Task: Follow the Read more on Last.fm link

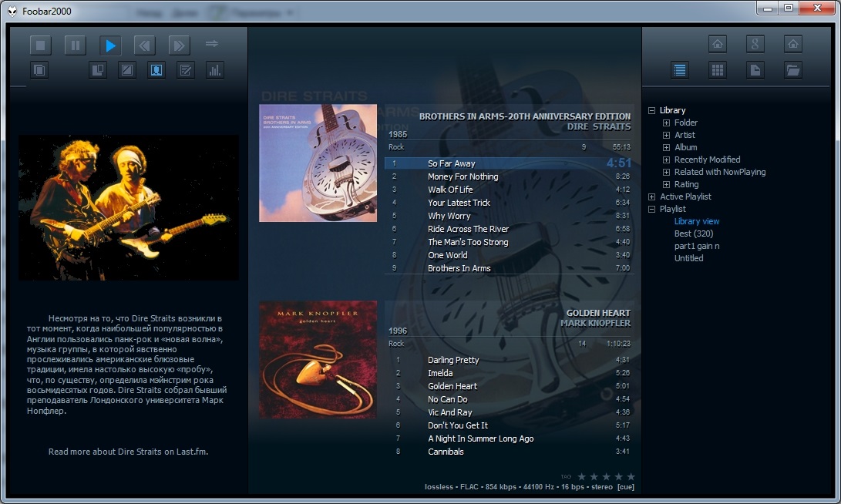Action: pyautogui.click(x=128, y=452)
